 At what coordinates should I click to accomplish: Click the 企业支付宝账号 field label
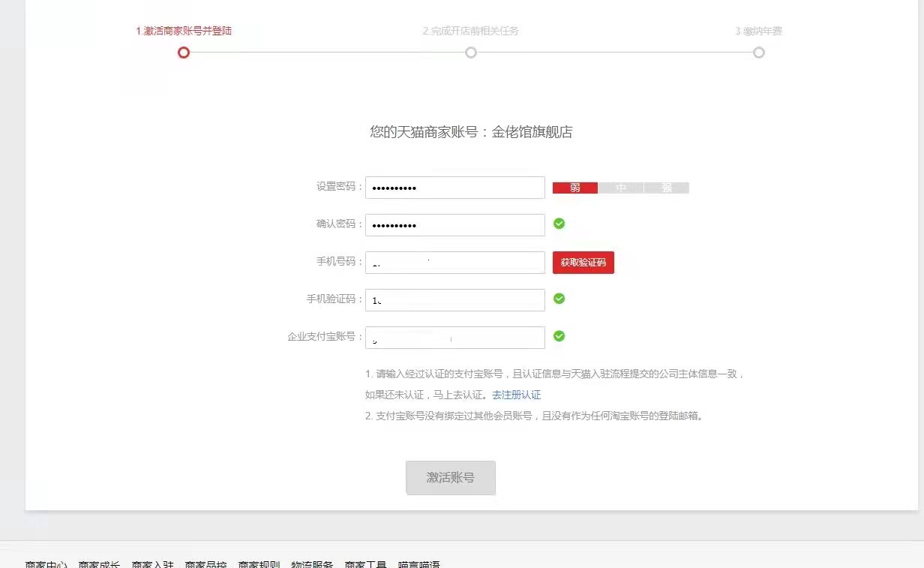click(x=325, y=337)
